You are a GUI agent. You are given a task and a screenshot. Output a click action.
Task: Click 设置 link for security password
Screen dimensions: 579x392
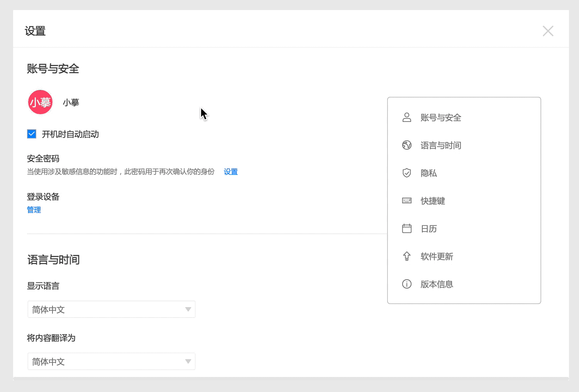coord(230,172)
